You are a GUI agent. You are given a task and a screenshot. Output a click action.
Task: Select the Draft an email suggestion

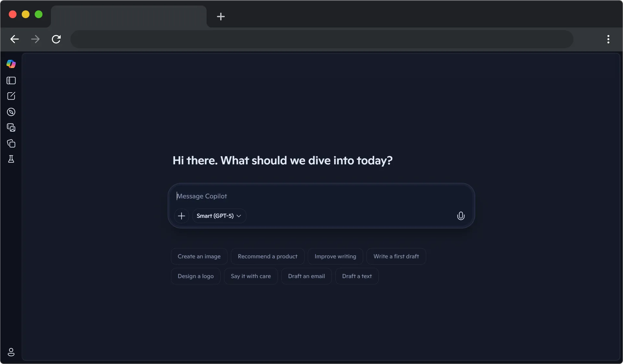coord(306,276)
